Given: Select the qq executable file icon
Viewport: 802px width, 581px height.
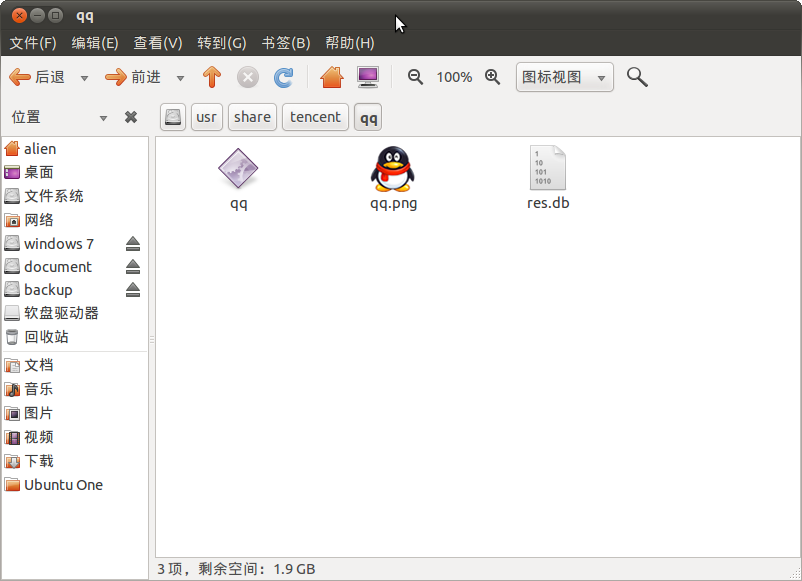Looking at the screenshot, I should tap(238, 168).
